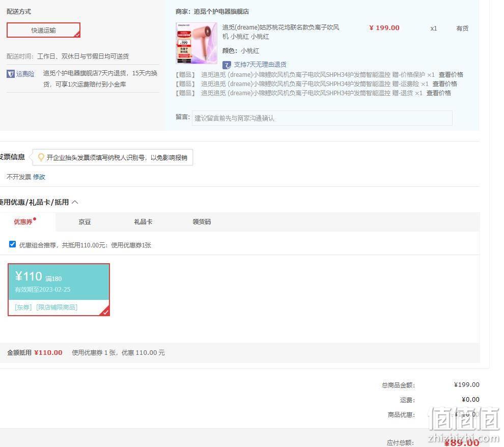Image resolution: width=504 pixels, height=447 pixels.
Task: Click the 有货 stock status
Action: (462, 29)
